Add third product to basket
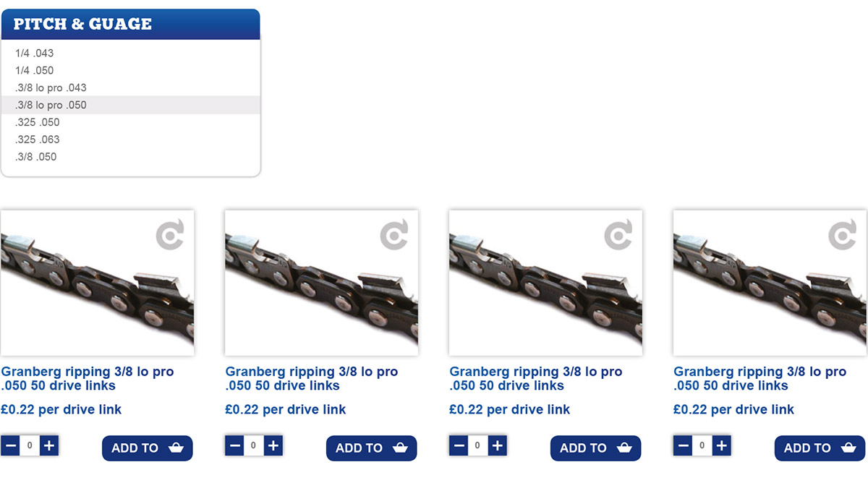Screen dimensions: 868x483 pyautogui.click(x=596, y=448)
